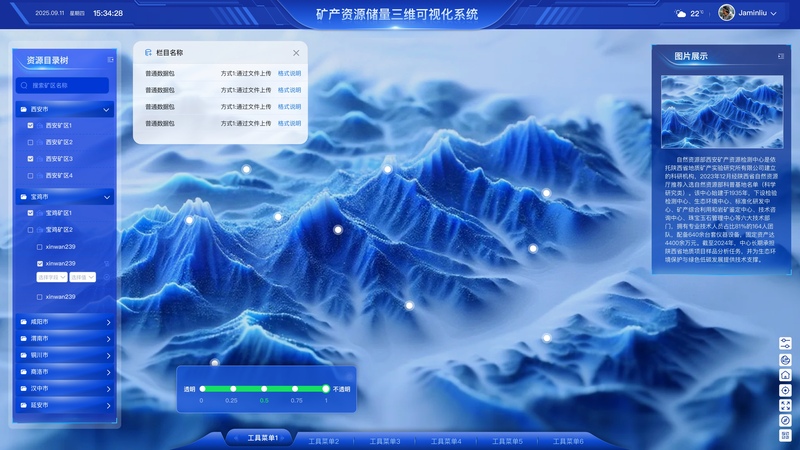Expand the 汉中市 node arrow
This screenshot has width=800, height=450.
(x=108, y=389)
